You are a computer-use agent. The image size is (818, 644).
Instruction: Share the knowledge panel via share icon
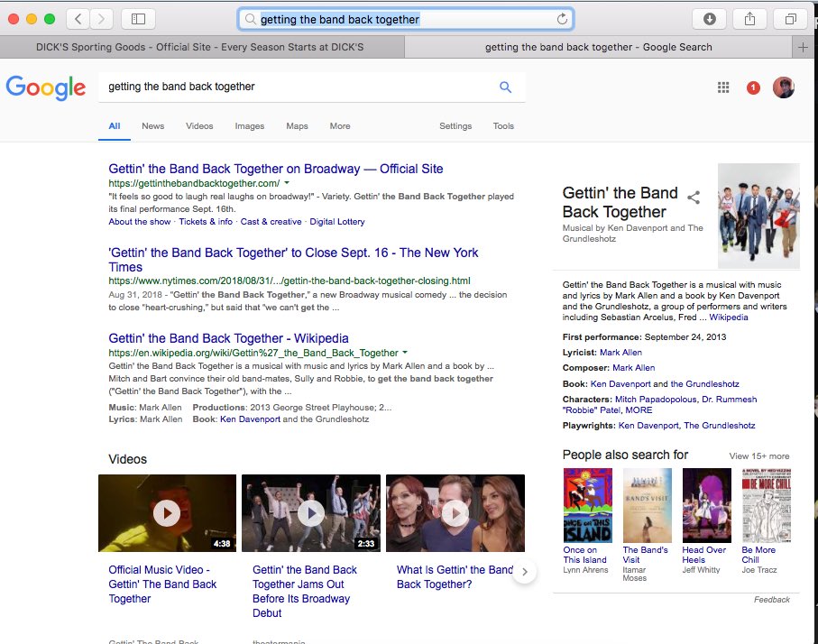(694, 198)
